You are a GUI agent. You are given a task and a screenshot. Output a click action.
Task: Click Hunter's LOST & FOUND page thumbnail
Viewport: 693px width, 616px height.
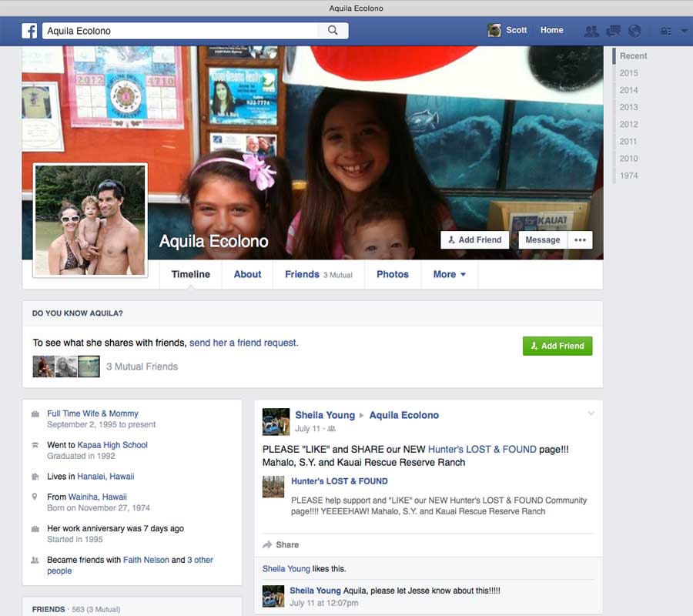[x=273, y=487]
